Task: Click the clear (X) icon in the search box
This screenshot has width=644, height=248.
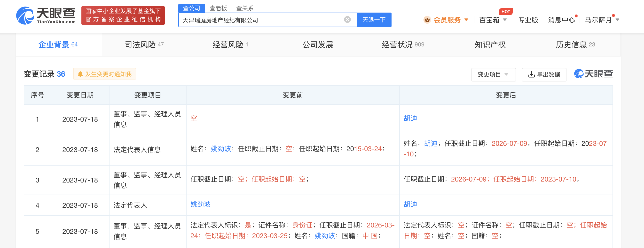Action: (347, 20)
